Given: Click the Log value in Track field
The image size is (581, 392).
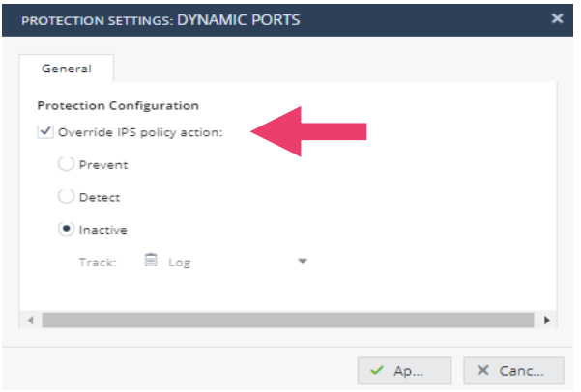Looking at the screenshot, I should (179, 262).
